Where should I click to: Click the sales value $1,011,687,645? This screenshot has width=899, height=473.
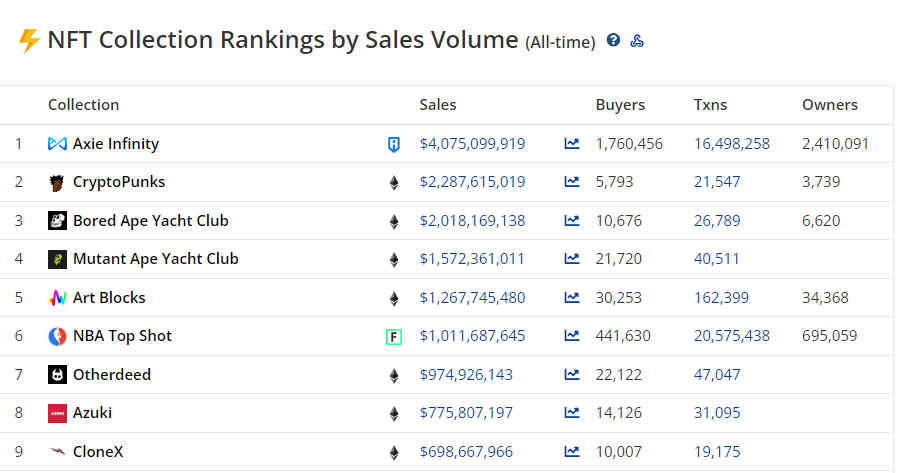pos(472,335)
